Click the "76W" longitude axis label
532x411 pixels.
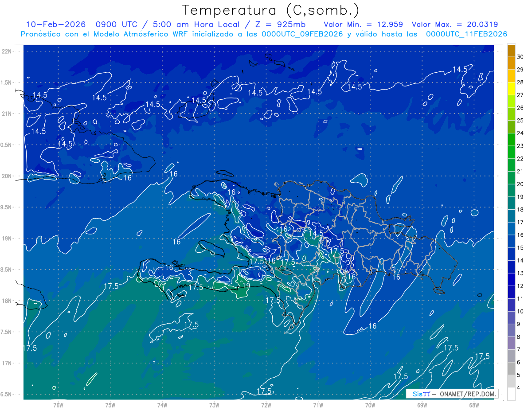point(58,405)
